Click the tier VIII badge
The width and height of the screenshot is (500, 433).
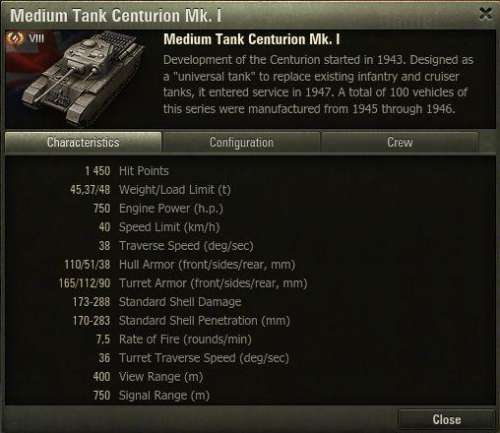coord(36,38)
